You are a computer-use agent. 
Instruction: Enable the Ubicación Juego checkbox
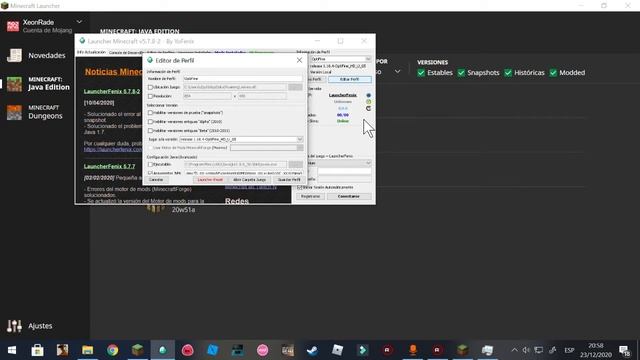coord(150,87)
